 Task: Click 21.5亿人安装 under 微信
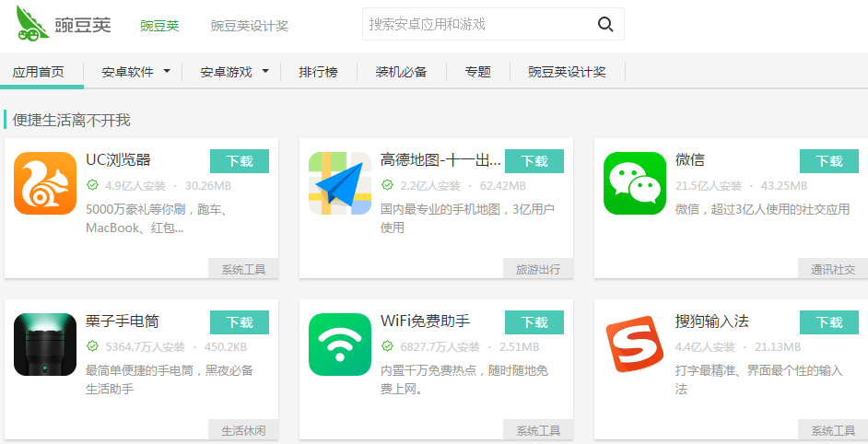pos(709,185)
